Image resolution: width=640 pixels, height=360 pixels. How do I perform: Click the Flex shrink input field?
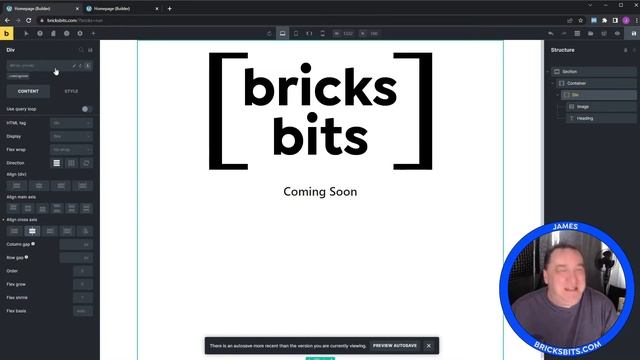click(x=83, y=298)
